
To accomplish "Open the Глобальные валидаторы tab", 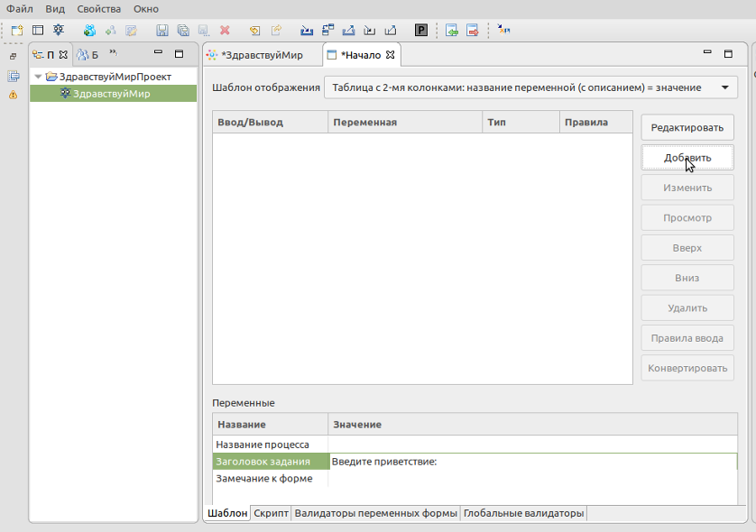I will coord(523,513).
